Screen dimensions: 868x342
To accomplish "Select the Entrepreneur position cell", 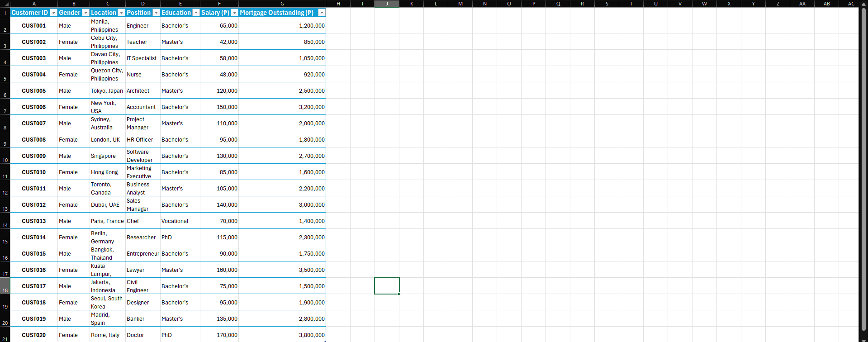I will click(x=143, y=253).
